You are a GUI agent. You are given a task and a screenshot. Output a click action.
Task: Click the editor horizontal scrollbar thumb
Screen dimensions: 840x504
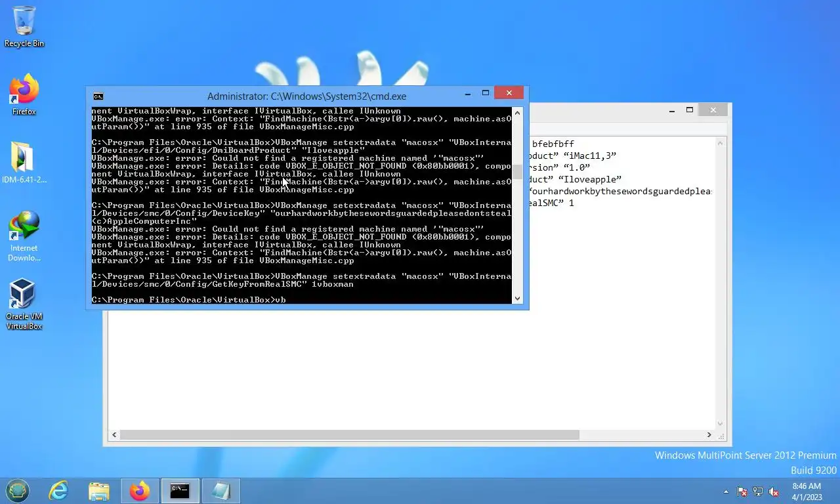click(350, 434)
